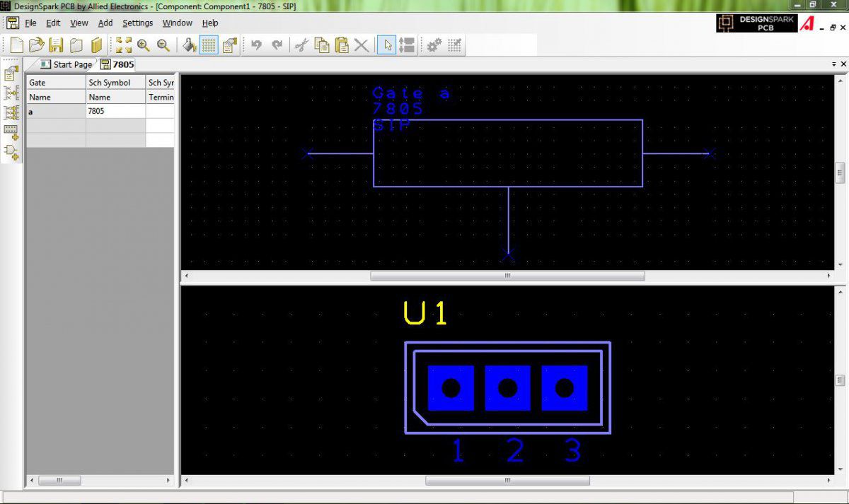
Task: Open the tab list dropdown arrow at right
Action: pyautogui.click(x=833, y=64)
